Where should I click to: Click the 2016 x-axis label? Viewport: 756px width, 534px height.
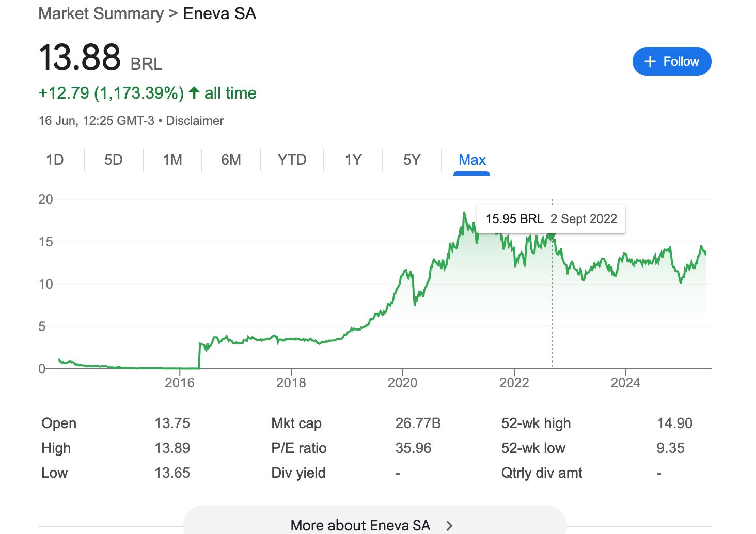coord(180,383)
